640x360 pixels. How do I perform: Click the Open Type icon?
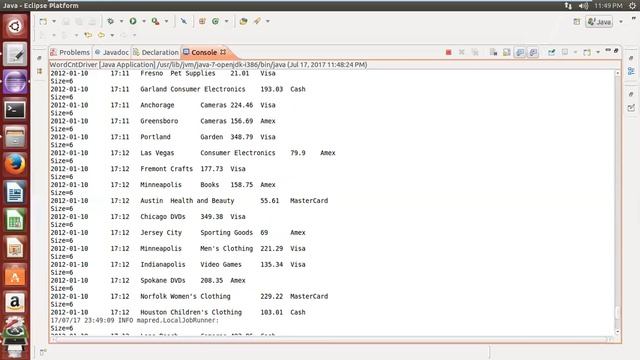(x=243, y=21)
